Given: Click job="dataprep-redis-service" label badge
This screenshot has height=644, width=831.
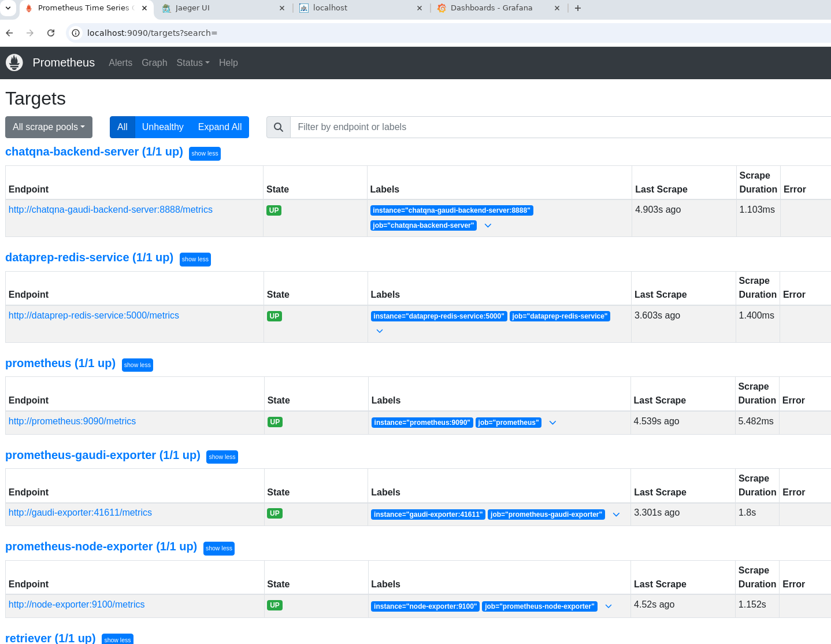Looking at the screenshot, I should [x=559, y=316].
